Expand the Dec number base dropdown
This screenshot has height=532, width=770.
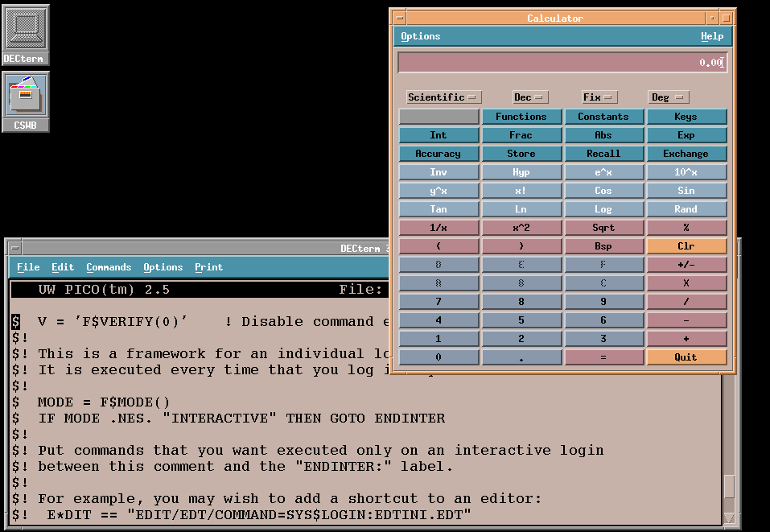[x=529, y=97]
